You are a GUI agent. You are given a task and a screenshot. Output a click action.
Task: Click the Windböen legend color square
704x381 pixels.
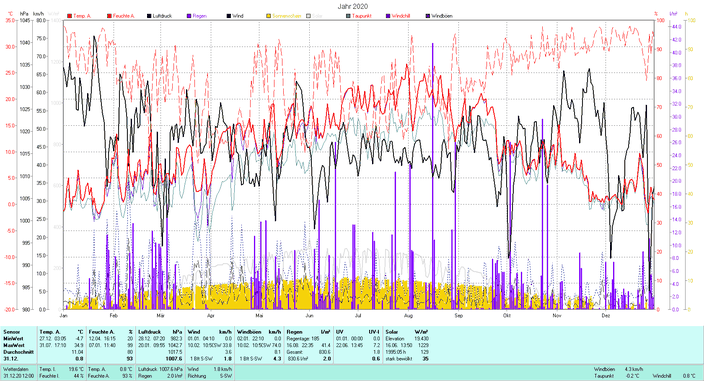pyautogui.click(x=428, y=16)
